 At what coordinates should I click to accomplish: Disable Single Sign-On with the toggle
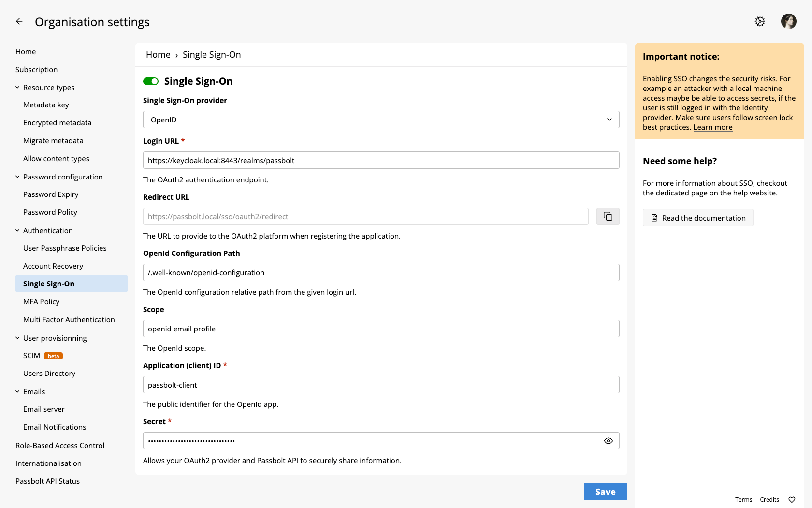coord(151,81)
